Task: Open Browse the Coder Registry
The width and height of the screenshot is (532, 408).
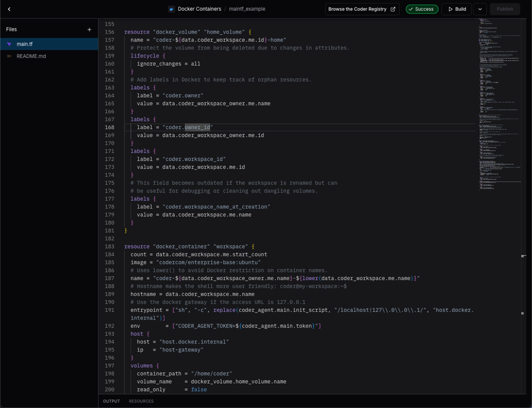Action: coord(358,9)
